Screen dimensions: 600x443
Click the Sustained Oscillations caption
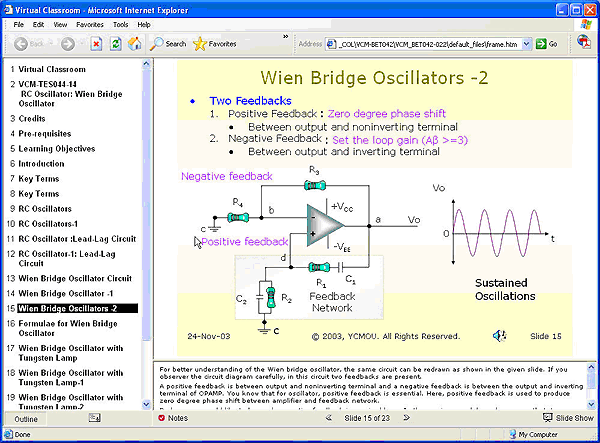(505, 290)
